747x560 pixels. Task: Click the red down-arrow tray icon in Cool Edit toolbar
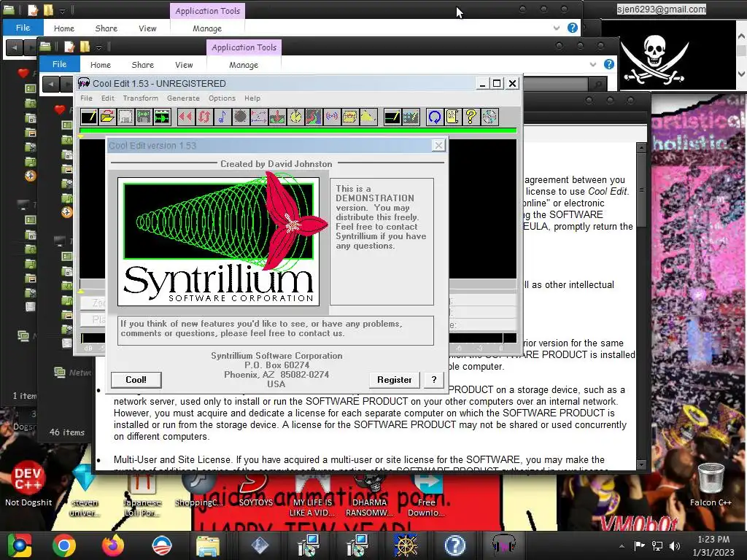click(x=277, y=117)
